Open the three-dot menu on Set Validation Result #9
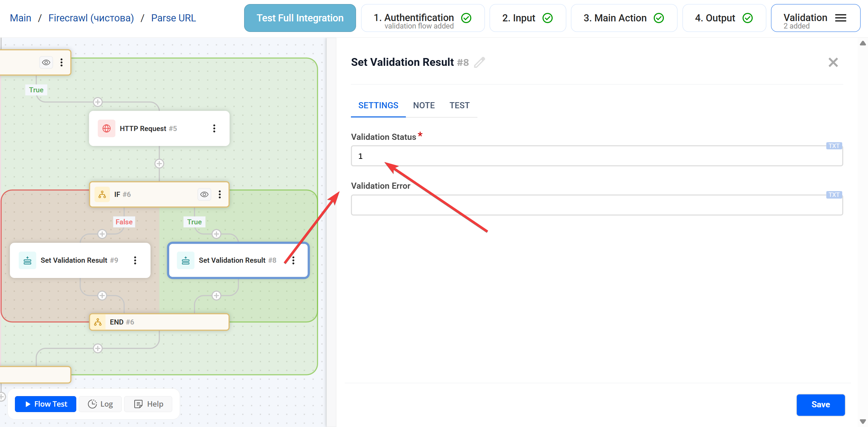868x427 pixels. coord(135,260)
